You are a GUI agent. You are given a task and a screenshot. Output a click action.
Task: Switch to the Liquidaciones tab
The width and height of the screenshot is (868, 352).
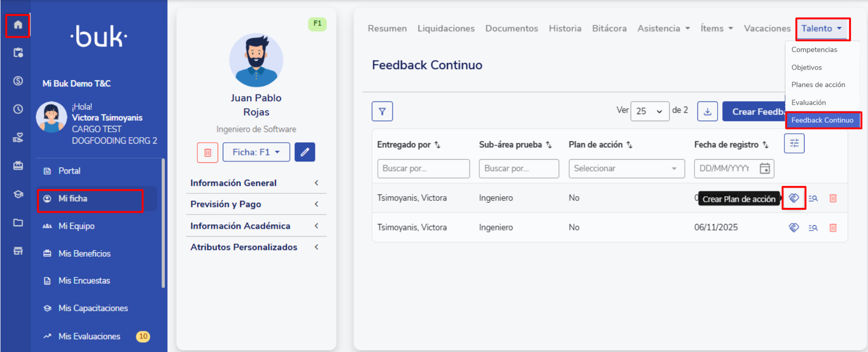click(446, 29)
